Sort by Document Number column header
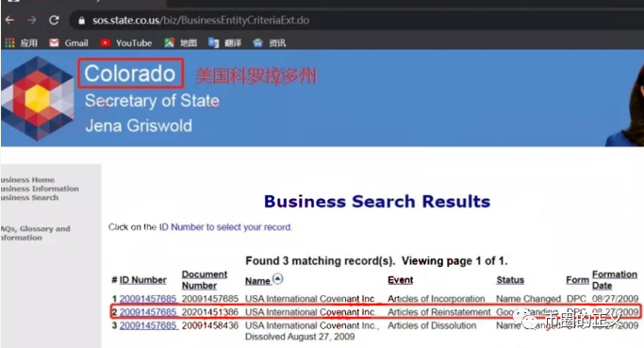 (205, 280)
